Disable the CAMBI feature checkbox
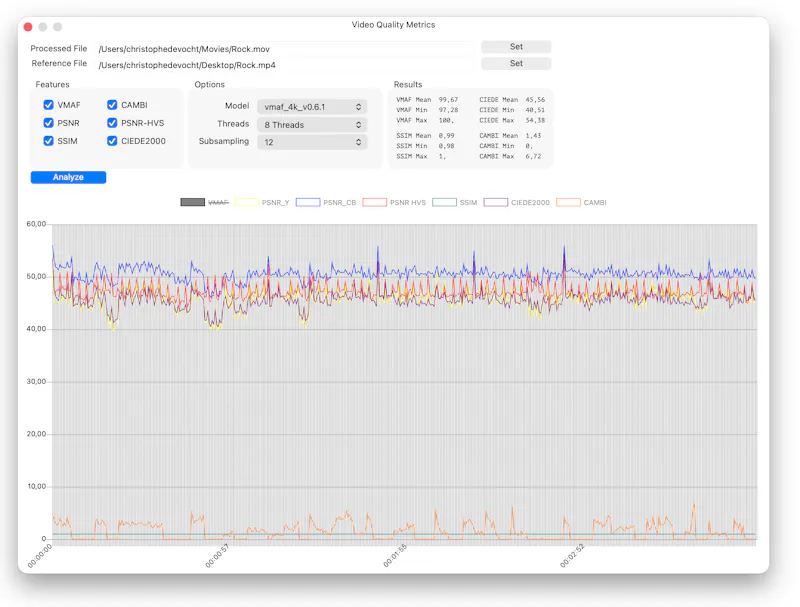 (x=112, y=105)
